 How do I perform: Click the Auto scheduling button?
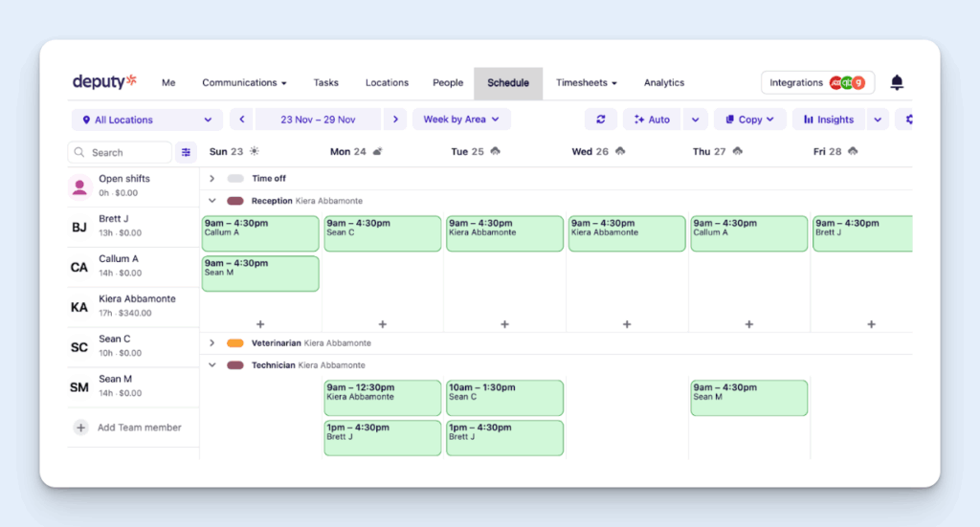pos(652,120)
